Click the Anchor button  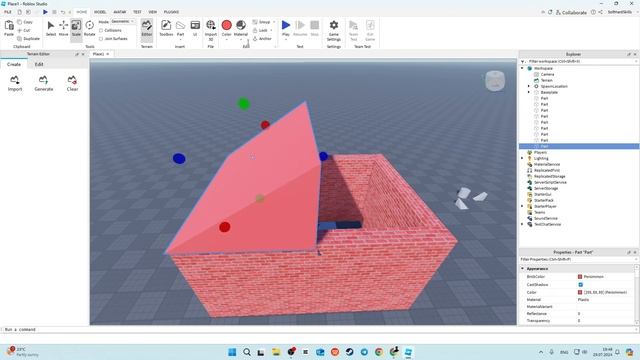click(262, 39)
